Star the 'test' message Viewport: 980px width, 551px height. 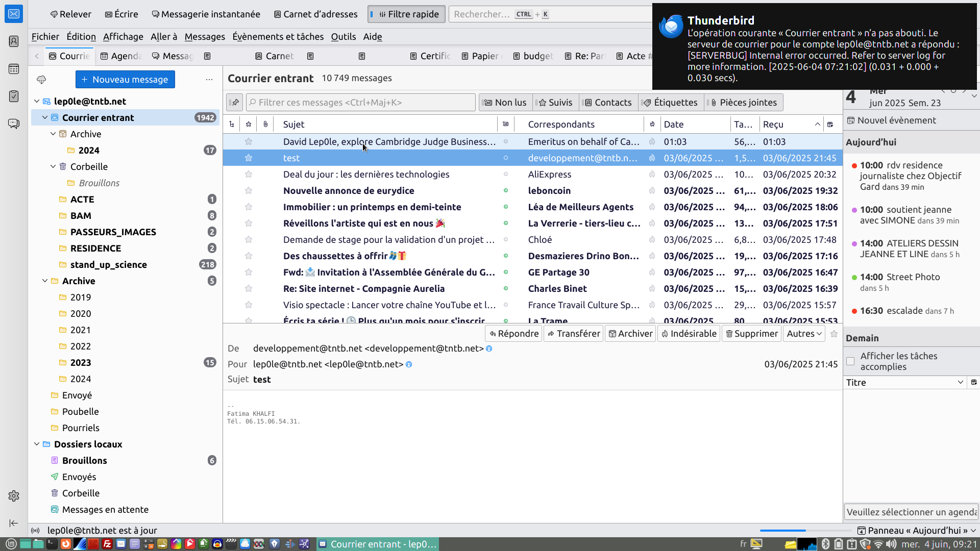click(x=249, y=158)
